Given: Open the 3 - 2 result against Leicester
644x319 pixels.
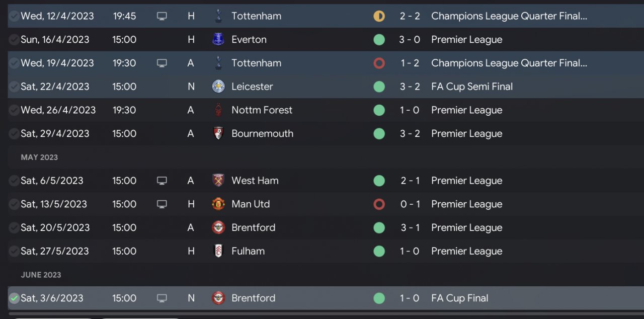Looking at the screenshot, I should [x=410, y=87].
